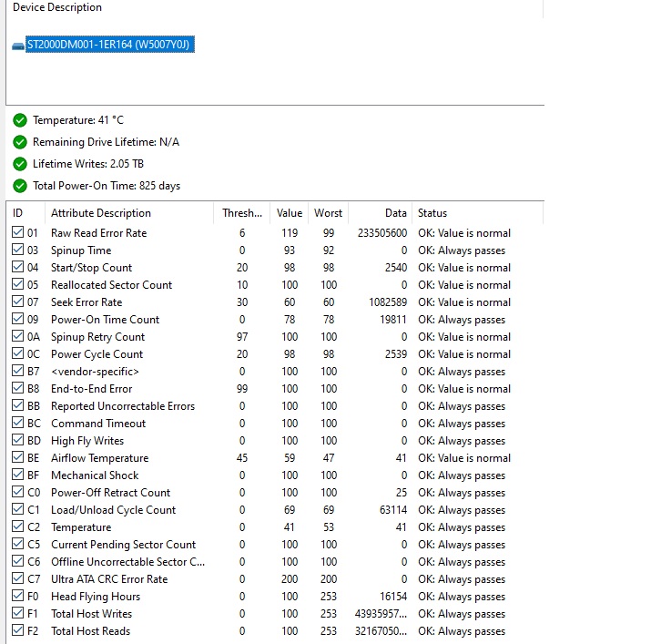The image size is (651, 644).
Task: Click the data value 233505600
Action: (382, 233)
